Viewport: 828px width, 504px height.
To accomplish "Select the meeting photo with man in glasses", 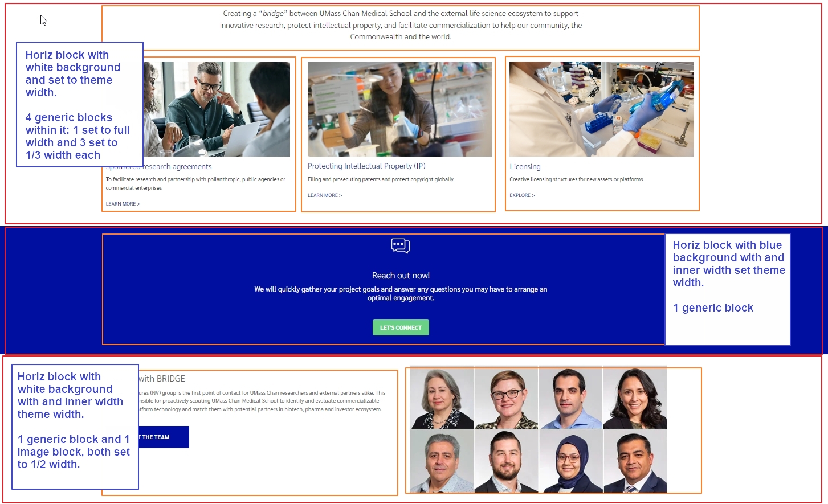I will [217, 109].
